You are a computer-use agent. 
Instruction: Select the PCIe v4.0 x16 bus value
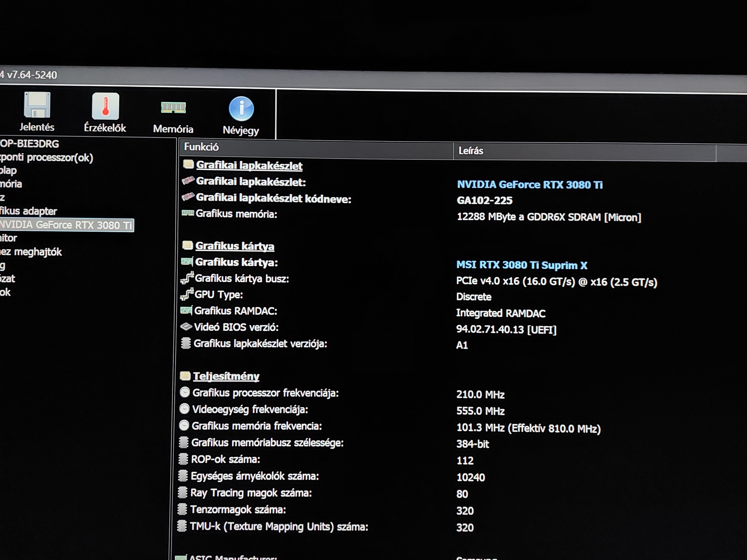pyautogui.click(x=556, y=282)
